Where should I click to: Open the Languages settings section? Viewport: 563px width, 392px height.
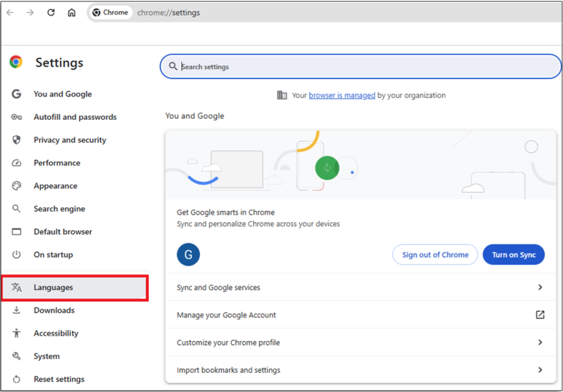pyautogui.click(x=53, y=288)
